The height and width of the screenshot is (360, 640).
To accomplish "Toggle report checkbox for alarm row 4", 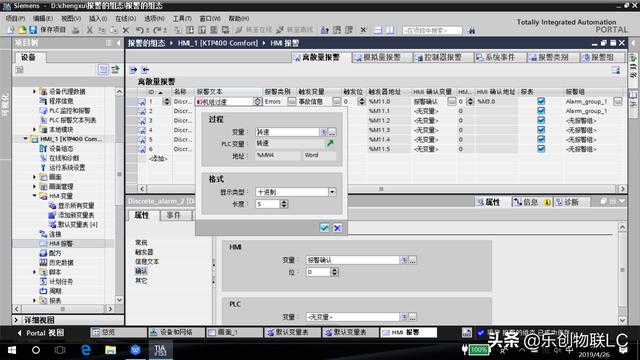I will [x=541, y=130].
